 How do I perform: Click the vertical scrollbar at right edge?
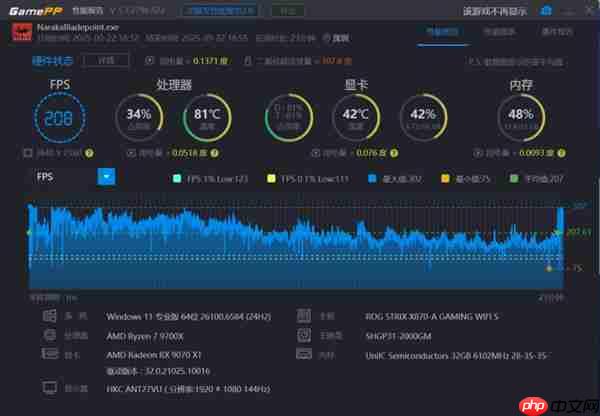click(x=597, y=226)
